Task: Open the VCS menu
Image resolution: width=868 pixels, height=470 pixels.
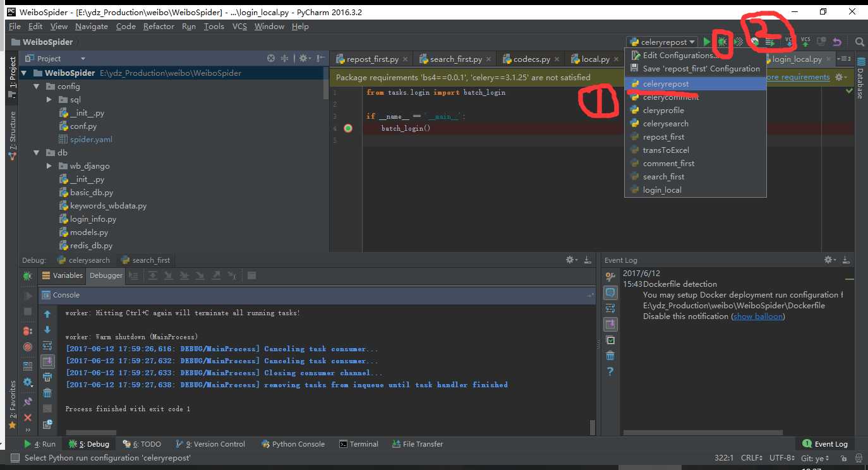Action: tap(239, 26)
